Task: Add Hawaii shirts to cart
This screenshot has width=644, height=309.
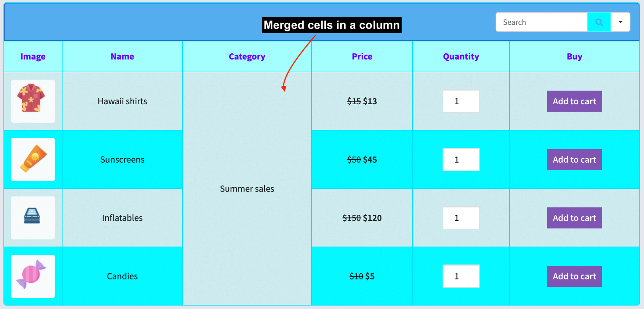Action: 574,101
